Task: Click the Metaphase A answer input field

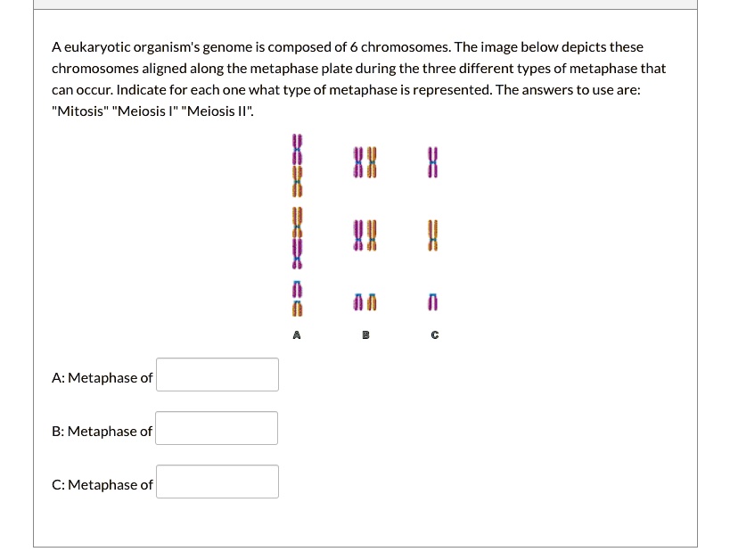Action: click(x=217, y=375)
